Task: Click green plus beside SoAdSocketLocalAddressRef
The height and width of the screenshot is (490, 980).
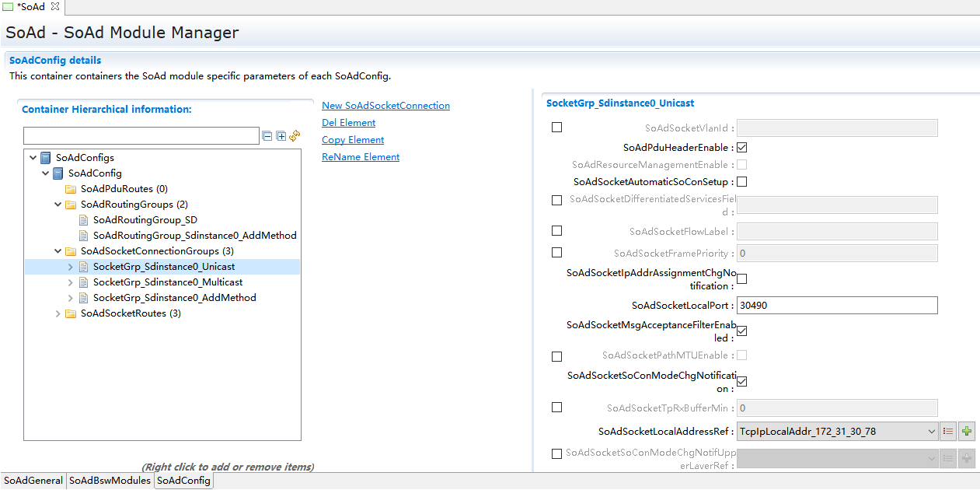Action: [967, 431]
